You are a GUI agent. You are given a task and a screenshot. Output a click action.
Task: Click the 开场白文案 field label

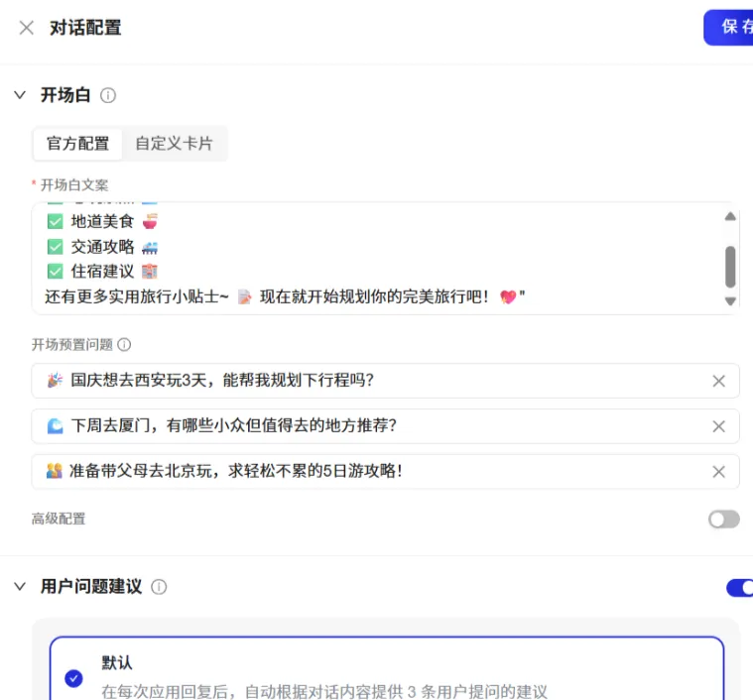pos(74,185)
